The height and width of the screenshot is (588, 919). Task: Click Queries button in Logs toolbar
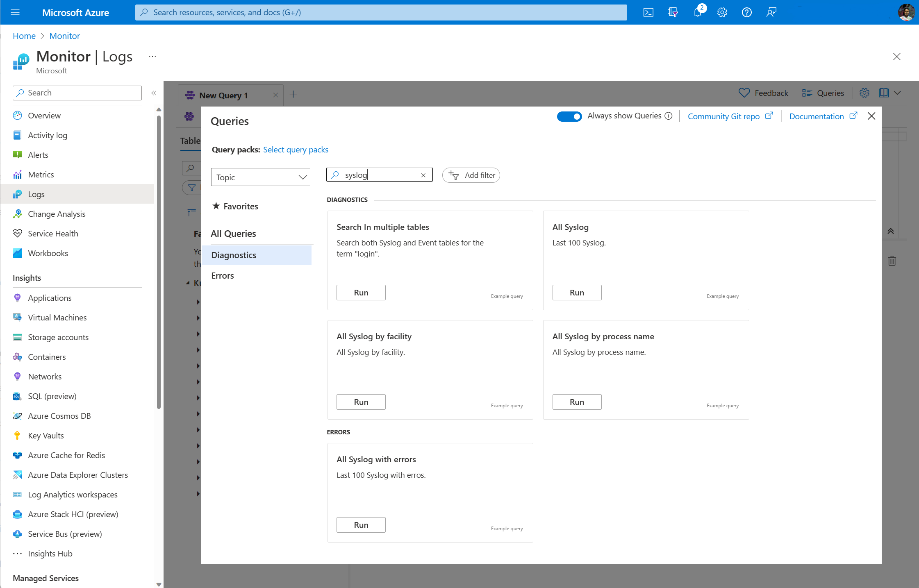click(823, 93)
